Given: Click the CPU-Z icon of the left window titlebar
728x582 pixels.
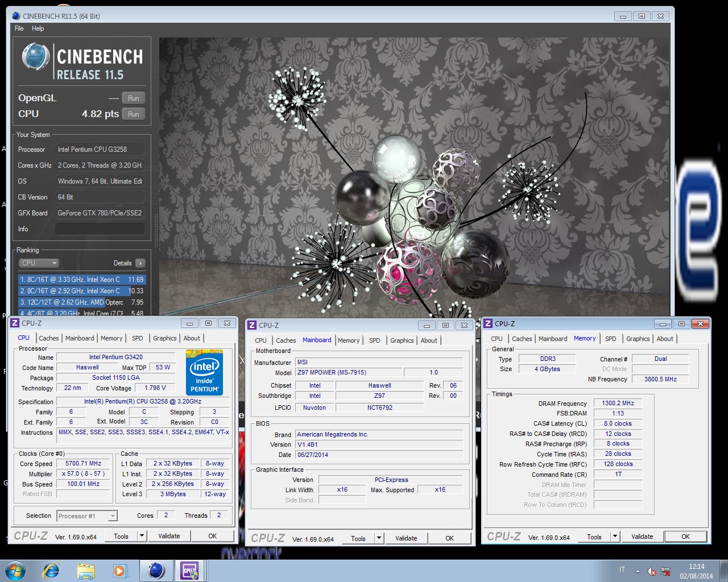Looking at the screenshot, I should (x=15, y=323).
